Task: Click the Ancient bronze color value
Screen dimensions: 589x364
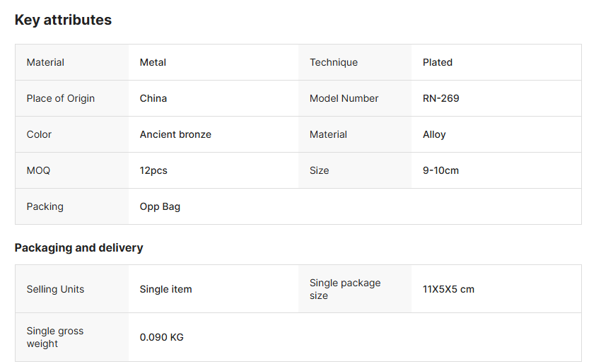Action: 175,134
